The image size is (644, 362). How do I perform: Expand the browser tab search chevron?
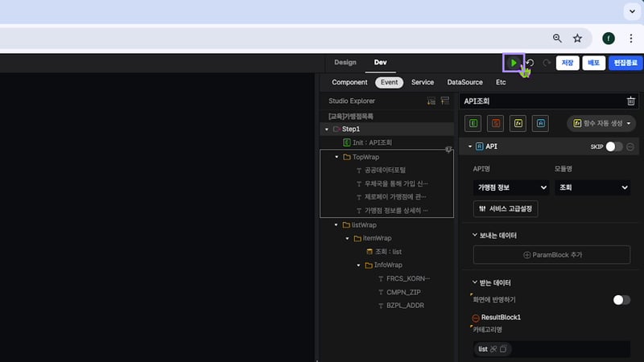(632, 11)
